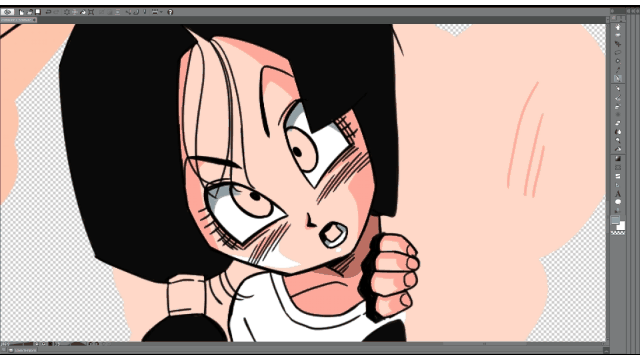The height and width of the screenshot is (360, 640).
Task: Select the Hand move tool
Action: (618, 27)
